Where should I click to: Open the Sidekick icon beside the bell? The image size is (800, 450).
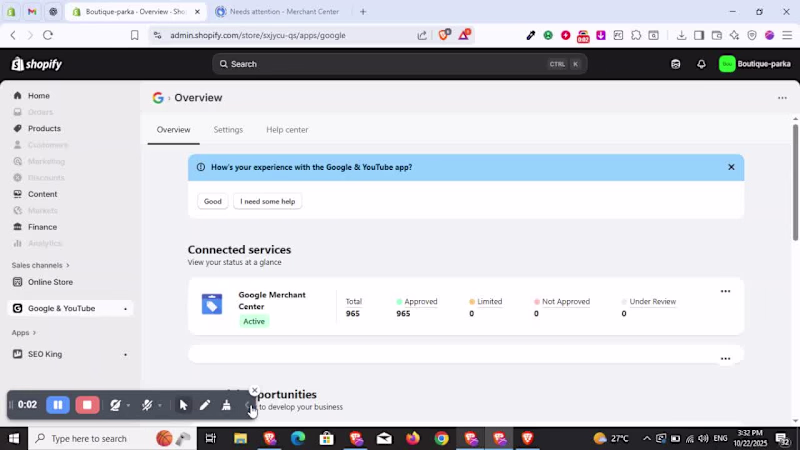[676, 64]
